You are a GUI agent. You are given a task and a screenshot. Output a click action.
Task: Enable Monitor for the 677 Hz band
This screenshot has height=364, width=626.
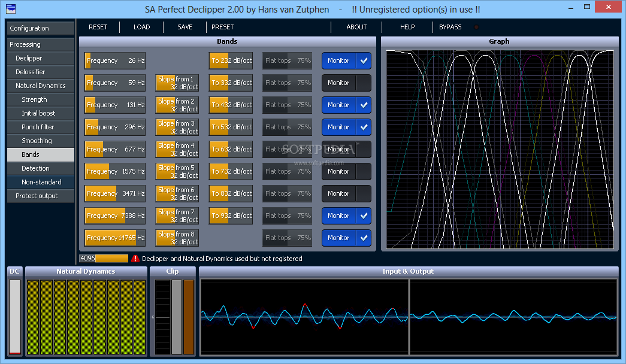(x=346, y=149)
